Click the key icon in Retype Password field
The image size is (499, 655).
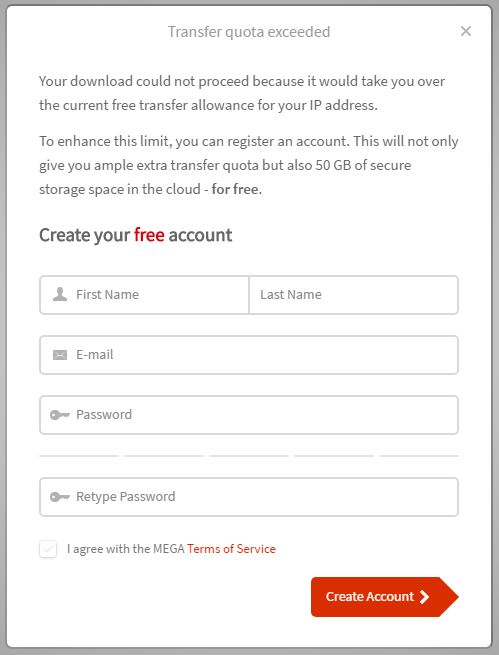60,497
